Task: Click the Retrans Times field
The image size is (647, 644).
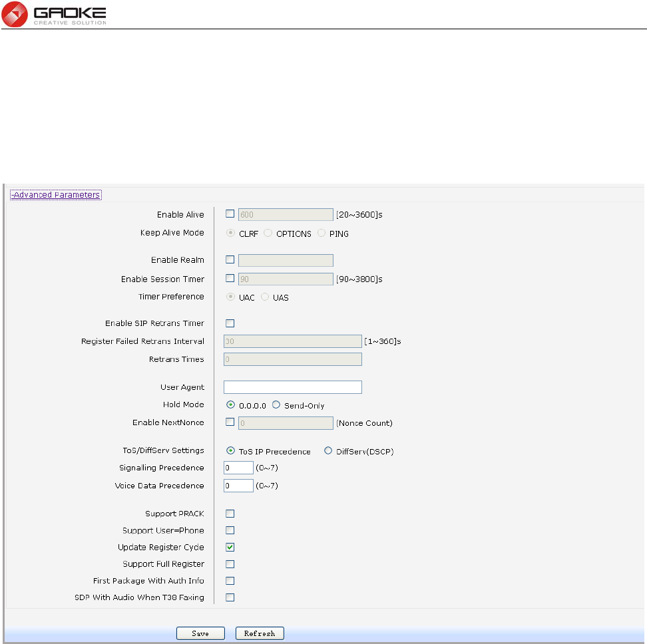Action: 293,359
